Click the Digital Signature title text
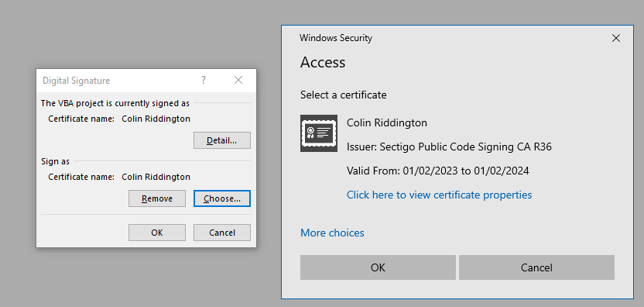Image resolution: width=644 pixels, height=307 pixels. 77,81
